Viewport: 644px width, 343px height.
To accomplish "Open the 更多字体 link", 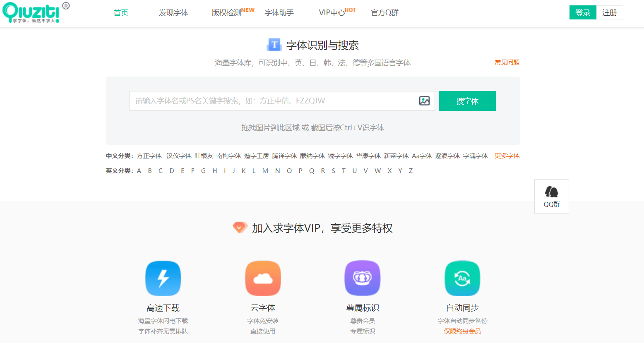I will (x=507, y=156).
